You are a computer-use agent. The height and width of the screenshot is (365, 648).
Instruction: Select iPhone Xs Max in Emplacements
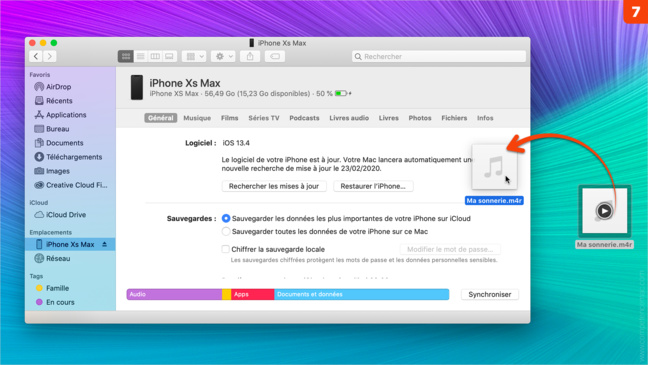click(x=70, y=244)
